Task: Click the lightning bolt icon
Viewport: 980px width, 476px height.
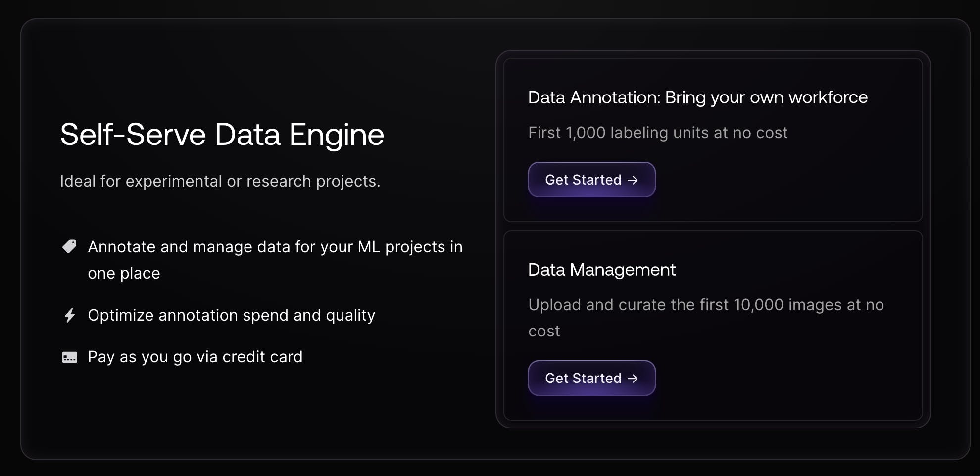Action: pyautogui.click(x=70, y=315)
